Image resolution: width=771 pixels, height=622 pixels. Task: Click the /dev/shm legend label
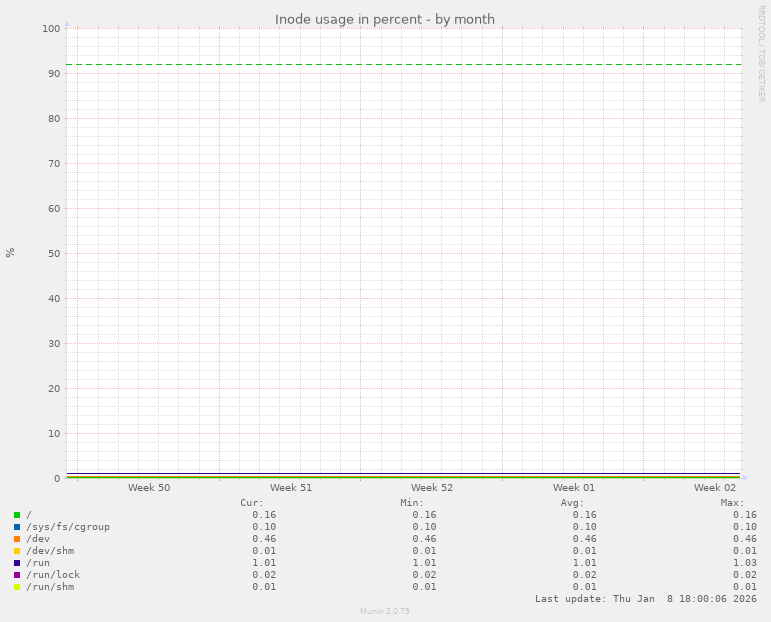click(x=50, y=551)
